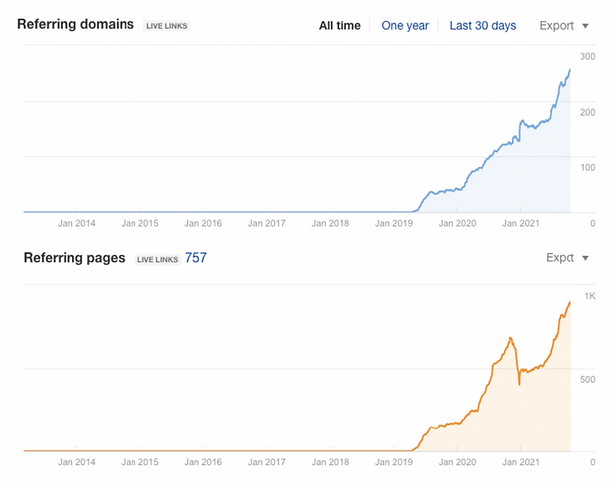The height and width of the screenshot is (481, 610).
Task: Click the "Referring domains" heading
Action: (x=76, y=24)
